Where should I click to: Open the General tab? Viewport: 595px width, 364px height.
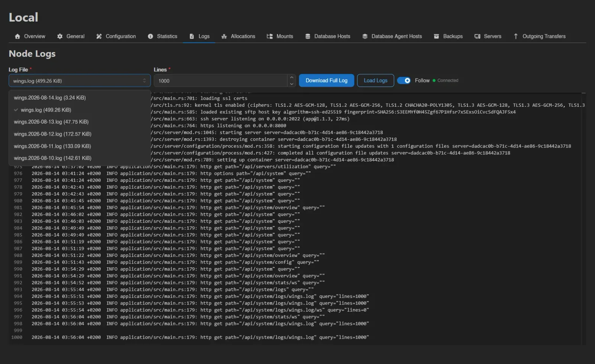71,36
